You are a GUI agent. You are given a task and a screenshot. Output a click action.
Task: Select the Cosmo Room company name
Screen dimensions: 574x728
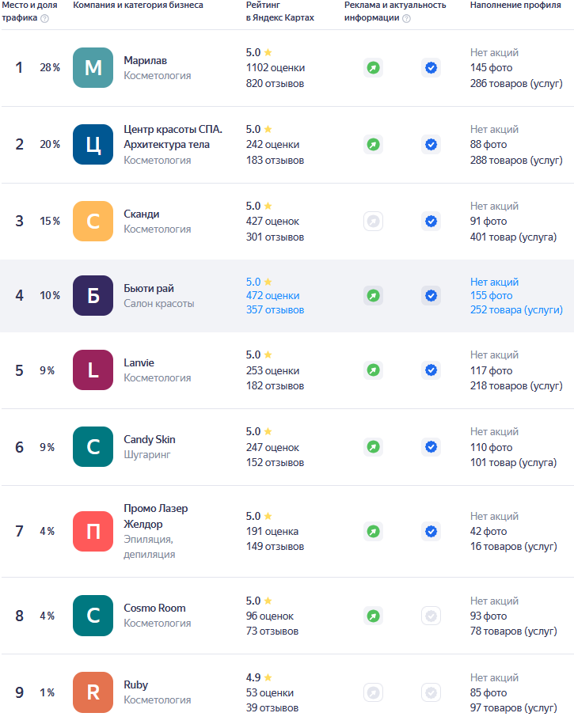coord(154,609)
